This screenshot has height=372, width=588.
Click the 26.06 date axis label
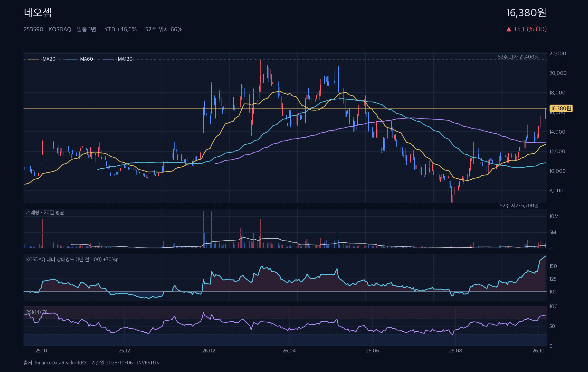click(x=372, y=351)
